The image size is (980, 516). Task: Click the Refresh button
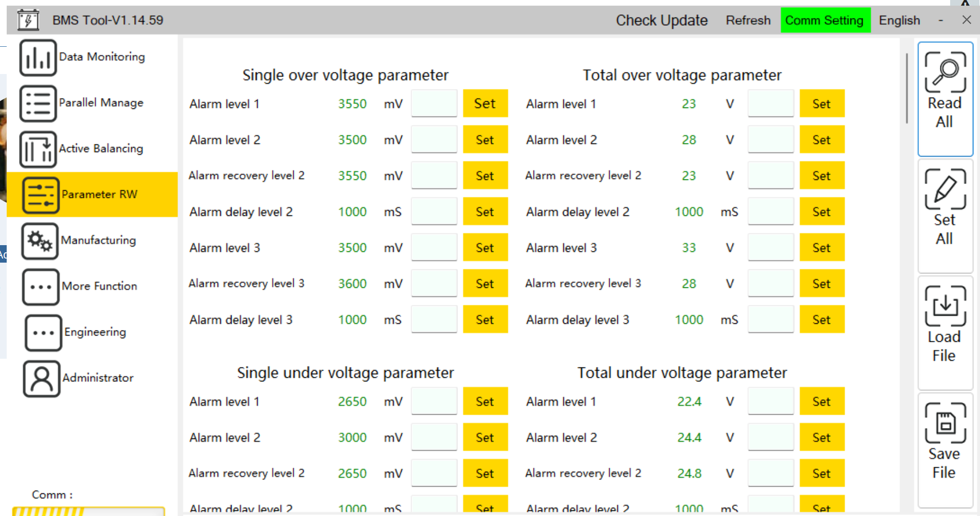click(748, 21)
